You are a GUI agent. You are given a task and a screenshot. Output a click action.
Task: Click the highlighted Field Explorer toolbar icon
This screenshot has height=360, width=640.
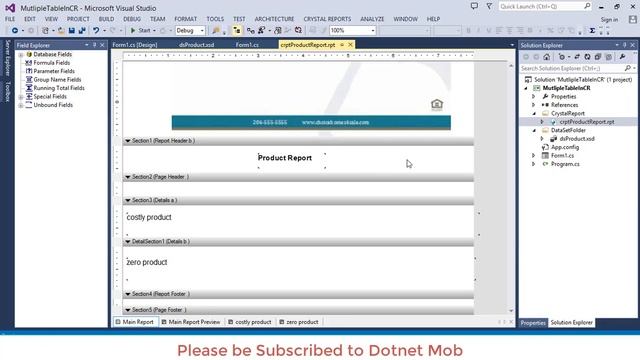[x=236, y=31]
